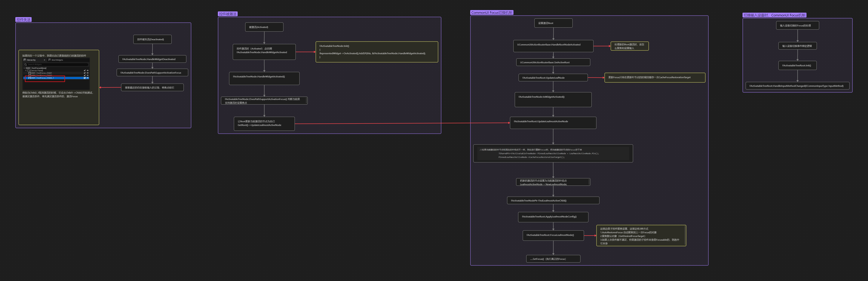Screen dimensions: 868x281
Task: Click the Bind Widgets tab icon
Action: 50,60
